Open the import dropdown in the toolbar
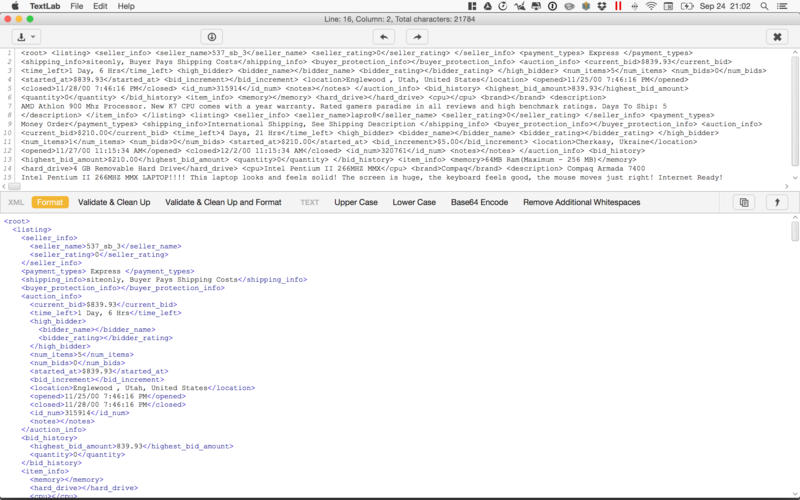 tap(26, 36)
